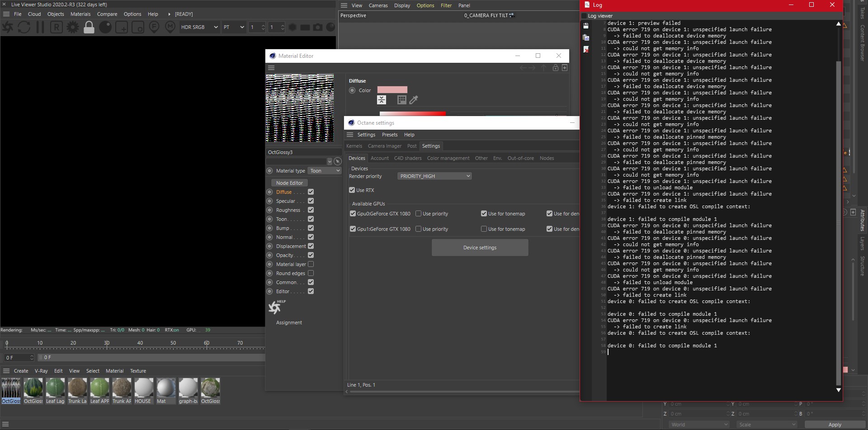Switch to the Camera Imager tab
The width and height of the screenshot is (868, 430).
point(385,146)
